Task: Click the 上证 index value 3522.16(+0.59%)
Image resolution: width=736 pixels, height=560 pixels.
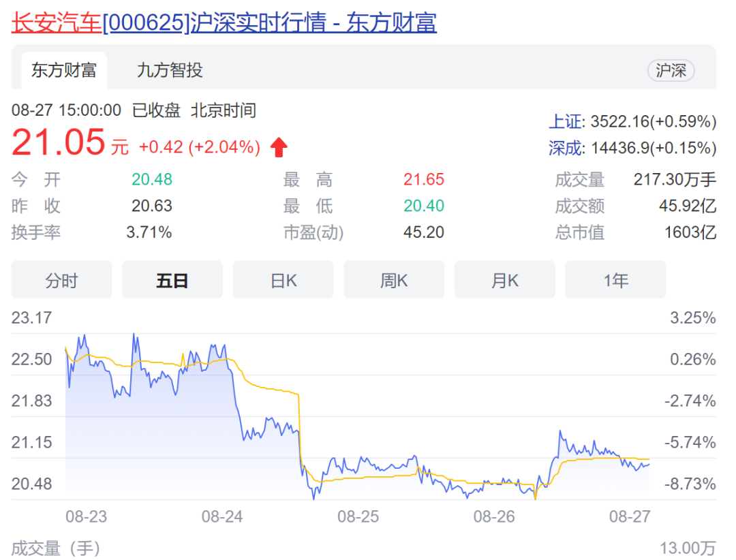Action: click(654, 121)
